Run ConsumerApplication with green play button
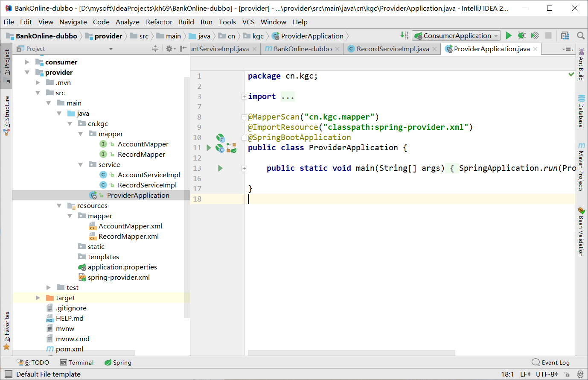The width and height of the screenshot is (588, 380). [509, 36]
